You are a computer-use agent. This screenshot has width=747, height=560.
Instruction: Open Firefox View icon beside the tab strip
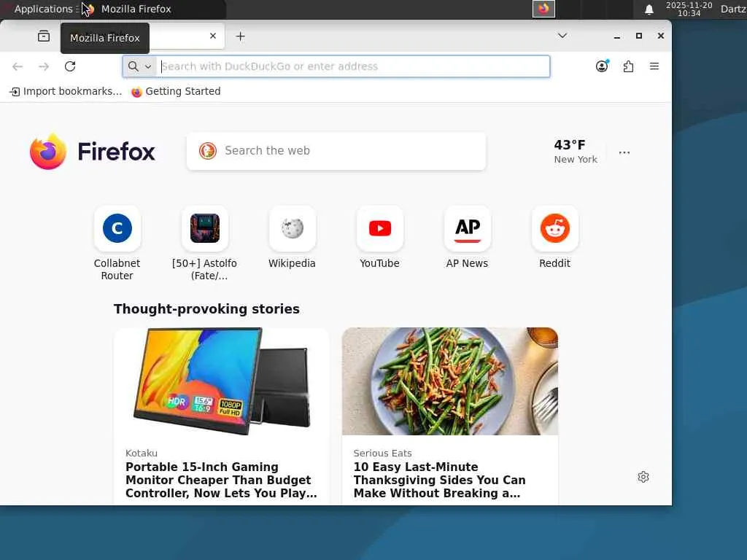(43, 36)
